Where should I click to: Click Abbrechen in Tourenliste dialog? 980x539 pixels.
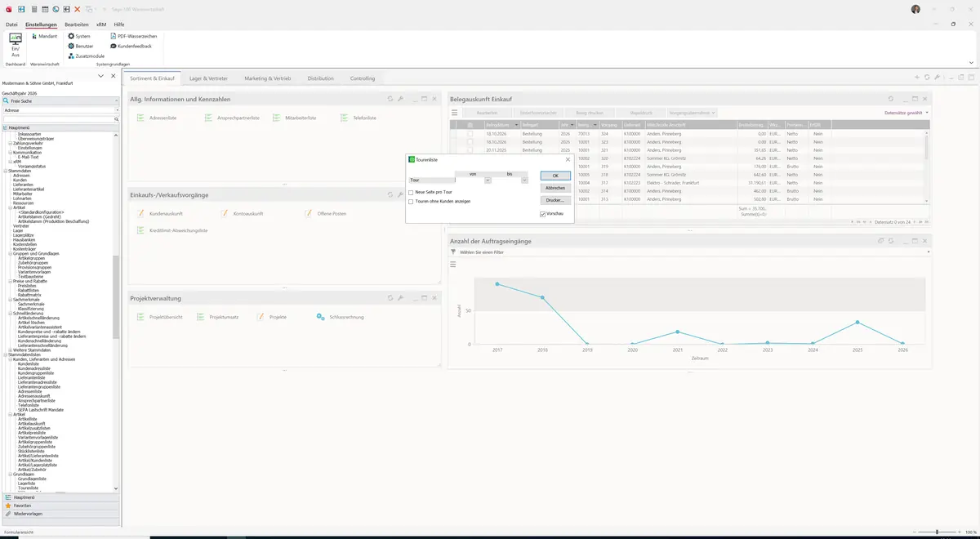click(555, 188)
